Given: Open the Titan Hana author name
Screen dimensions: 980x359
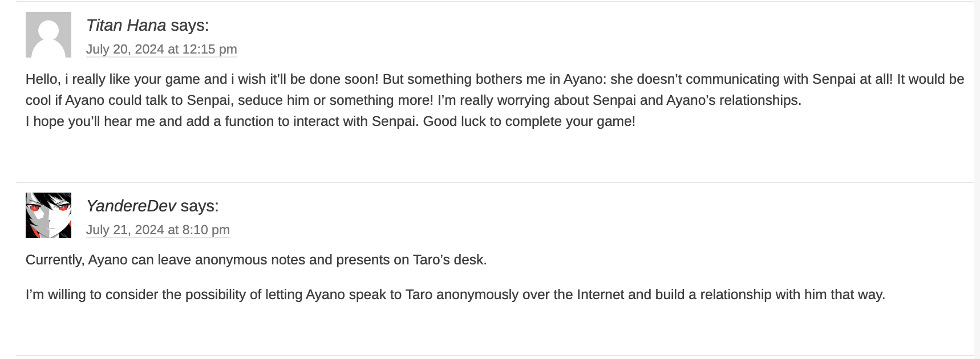Looking at the screenshot, I should pyautogui.click(x=126, y=25).
